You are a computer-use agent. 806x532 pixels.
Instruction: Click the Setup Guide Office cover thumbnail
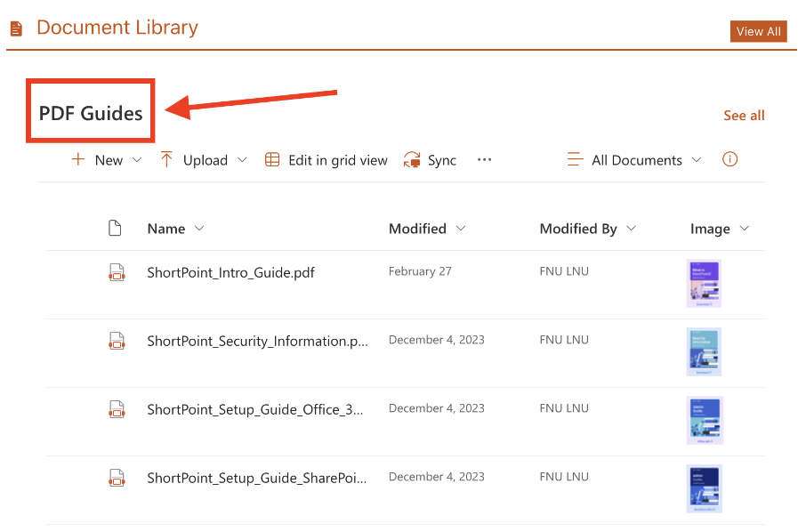click(x=705, y=420)
